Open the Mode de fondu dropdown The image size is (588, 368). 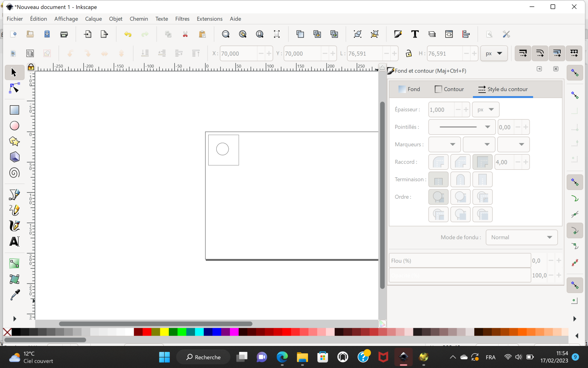click(521, 237)
